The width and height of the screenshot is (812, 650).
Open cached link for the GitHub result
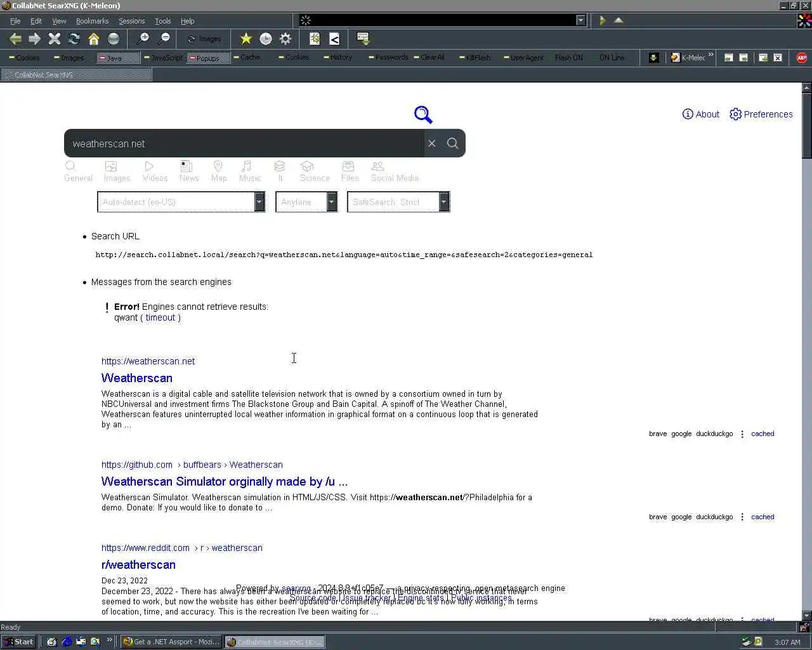click(x=763, y=517)
